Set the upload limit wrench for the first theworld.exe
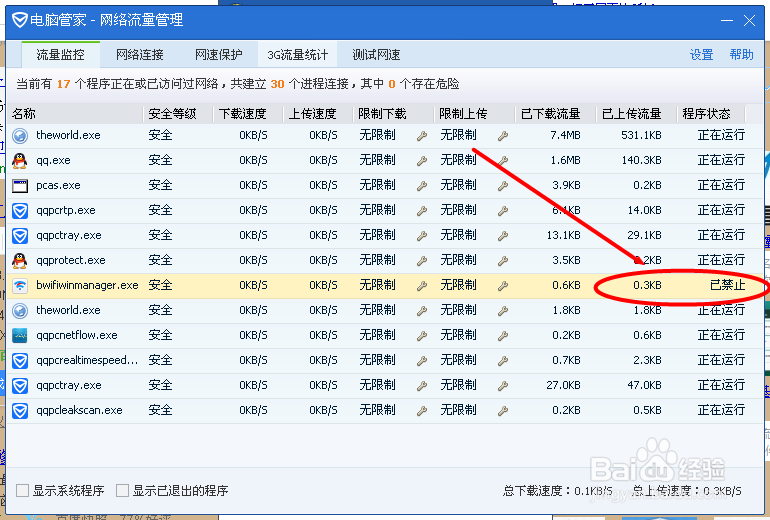The width and height of the screenshot is (770, 520). [502, 136]
